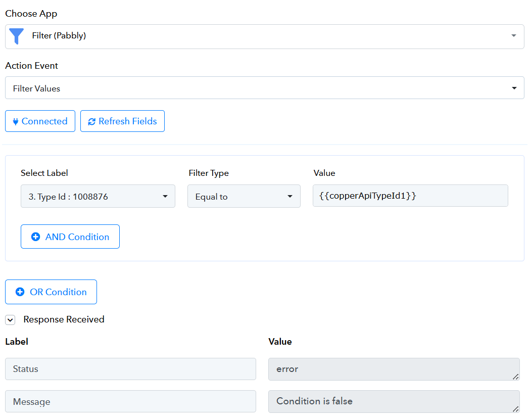Click the Message label field

click(x=130, y=401)
